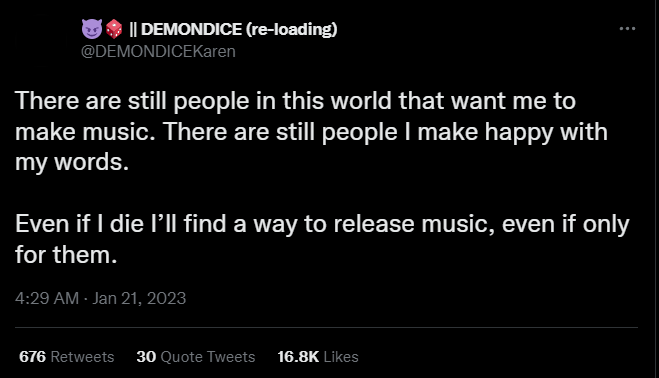The width and height of the screenshot is (659, 378).
Task: Click the word 'Retweets' label
Action: tap(82, 357)
